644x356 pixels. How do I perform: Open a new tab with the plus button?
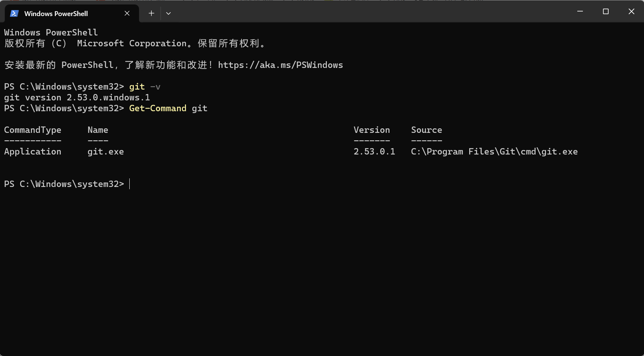tap(151, 13)
